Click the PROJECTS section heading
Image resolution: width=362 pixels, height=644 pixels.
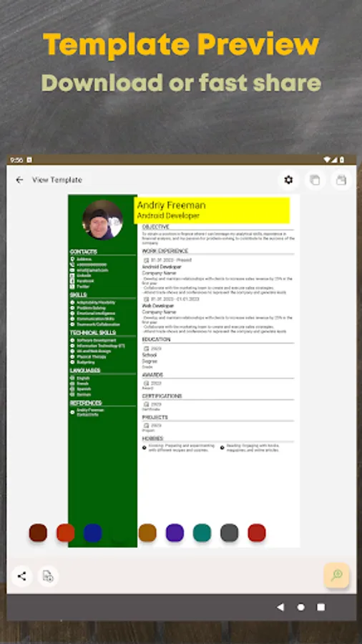(x=155, y=417)
